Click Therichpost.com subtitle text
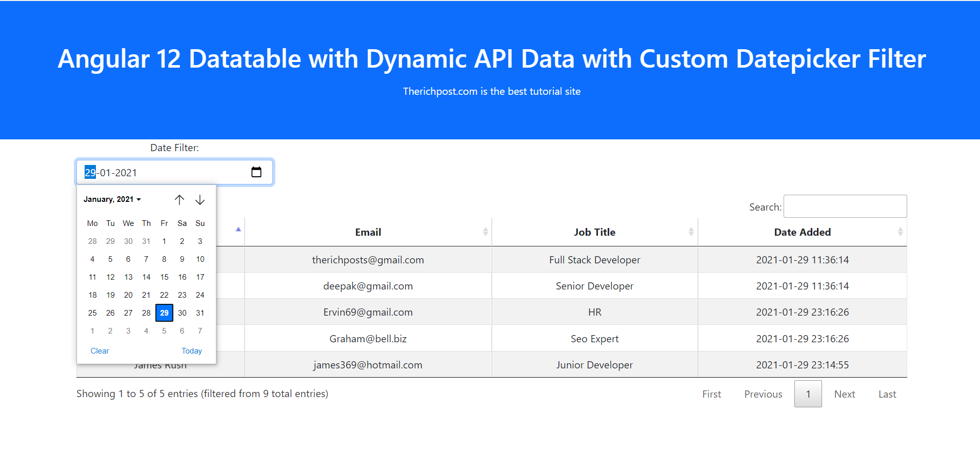 pos(492,91)
